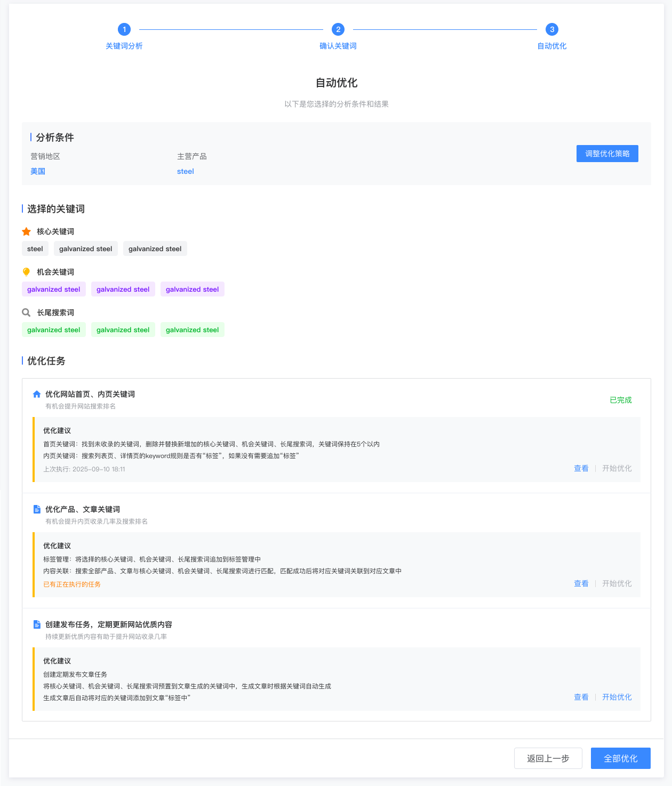Click the first purple galvanized steel tag
The width and height of the screenshot is (672, 786).
point(54,289)
